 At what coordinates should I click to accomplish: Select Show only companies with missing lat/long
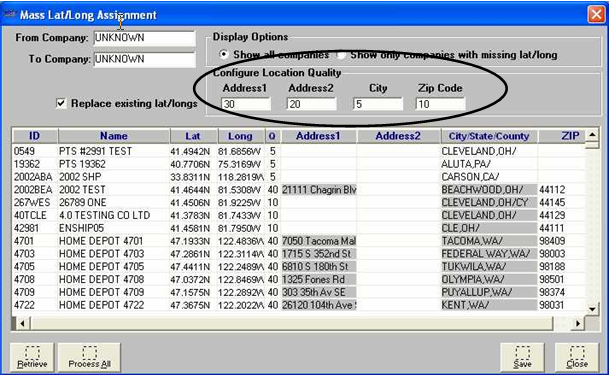click(x=341, y=55)
